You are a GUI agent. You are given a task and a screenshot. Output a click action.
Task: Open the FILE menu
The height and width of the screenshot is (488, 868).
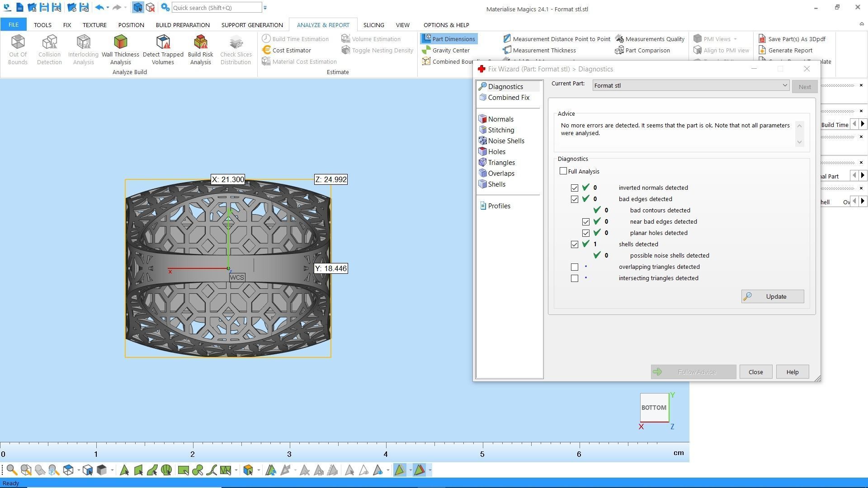13,25
